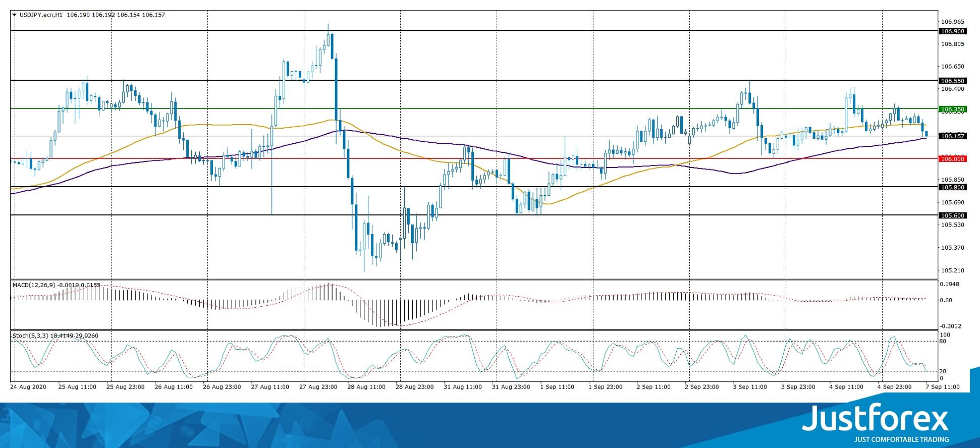Click the Stochastic scale value 100
980x448 pixels.
pos(946,335)
